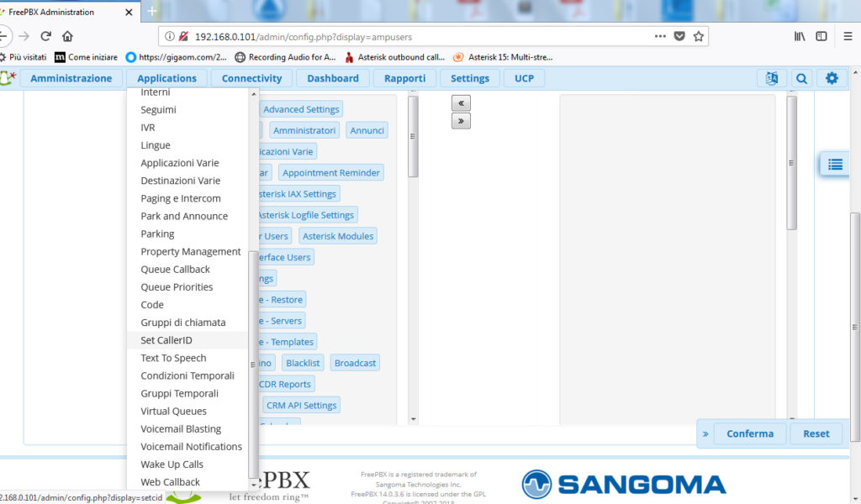Select Destinazioni Varie menu entry
Image resolution: width=861 pixels, height=504 pixels.
coord(188,181)
